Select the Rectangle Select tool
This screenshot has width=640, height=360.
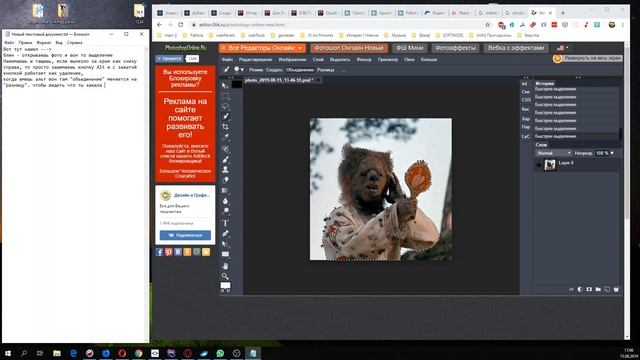[x=225, y=96]
